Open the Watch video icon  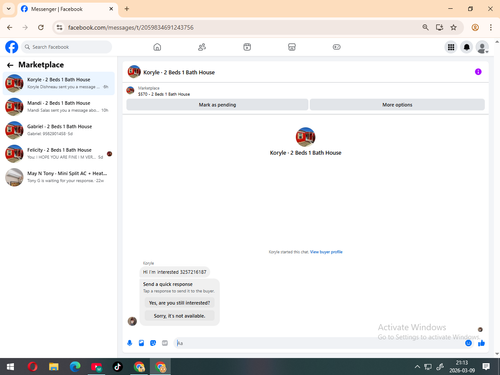[x=247, y=47]
